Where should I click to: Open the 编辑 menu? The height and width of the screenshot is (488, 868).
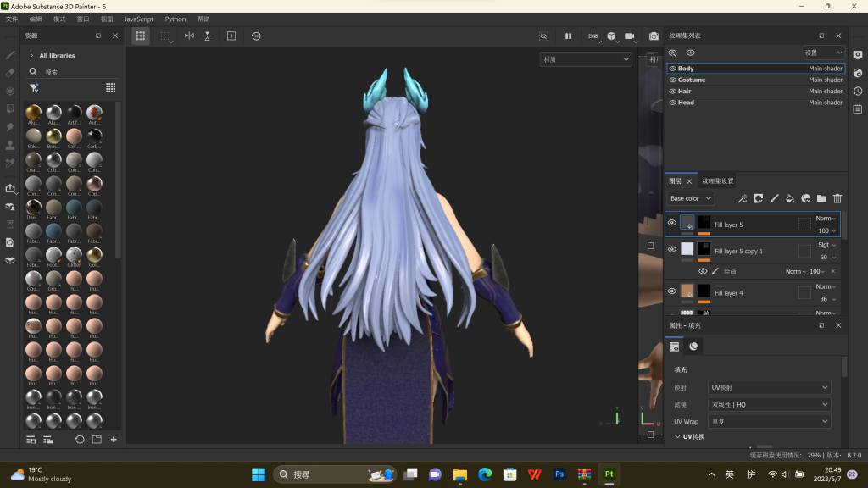tap(36, 19)
